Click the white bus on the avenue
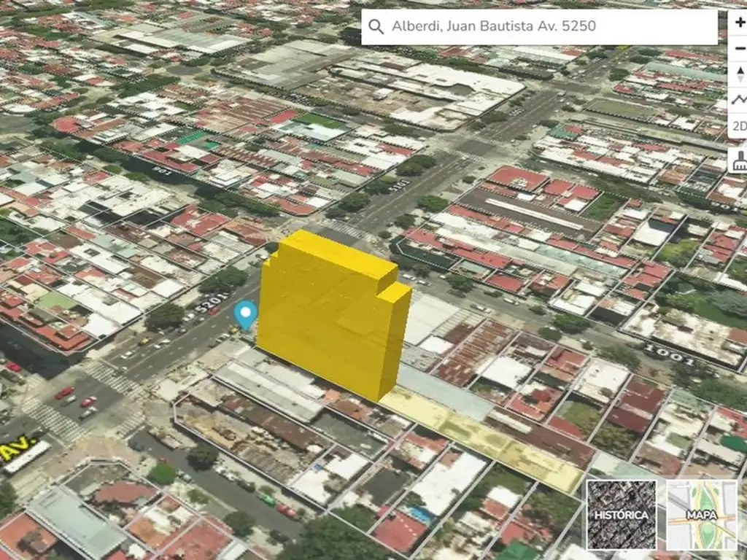The width and height of the screenshot is (747, 560). [28, 457]
